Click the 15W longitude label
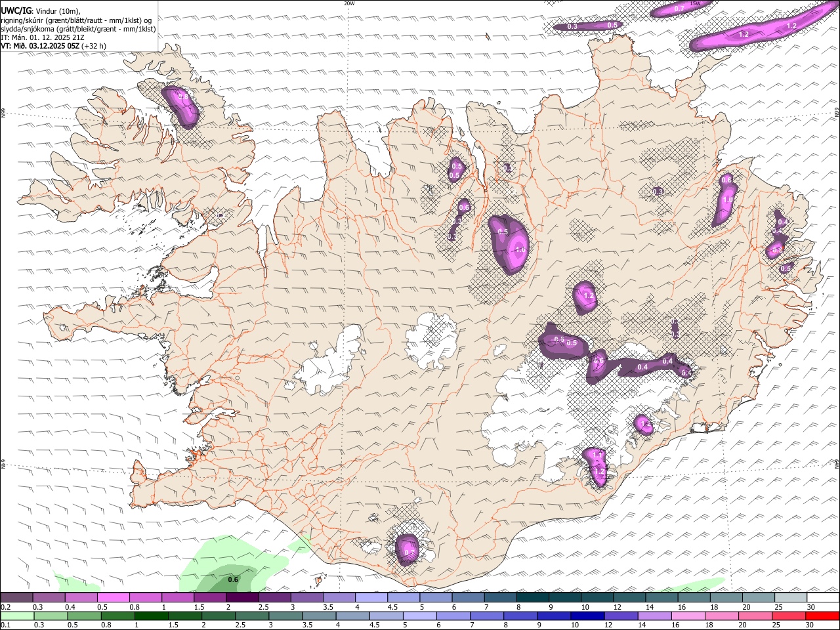Screen dimensions: 840x630 point(695,3)
